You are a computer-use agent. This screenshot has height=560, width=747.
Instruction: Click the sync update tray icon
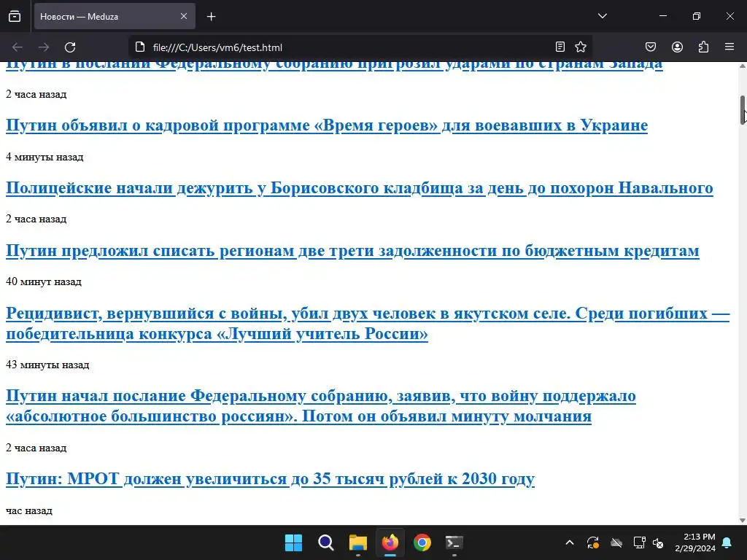pyautogui.click(x=593, y=542)
